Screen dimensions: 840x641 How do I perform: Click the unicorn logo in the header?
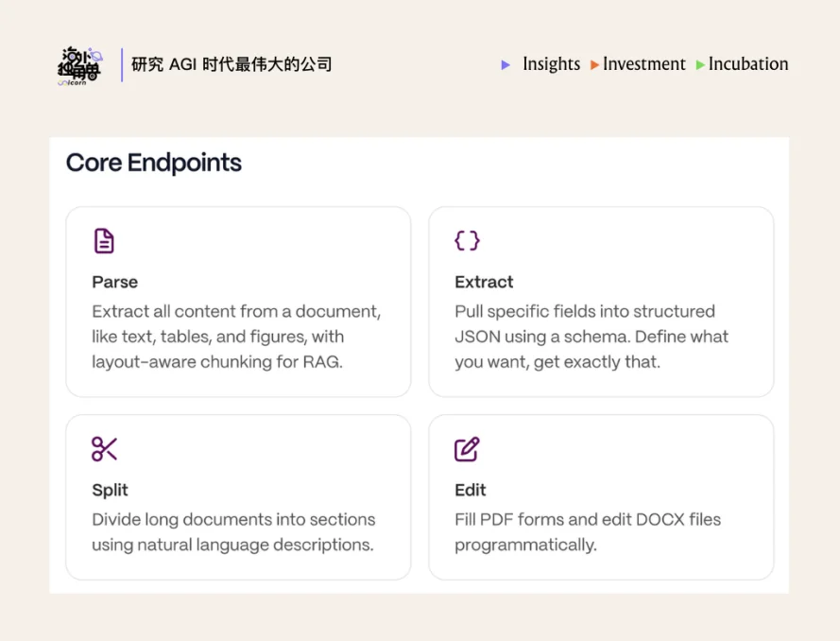click(78, 64)
